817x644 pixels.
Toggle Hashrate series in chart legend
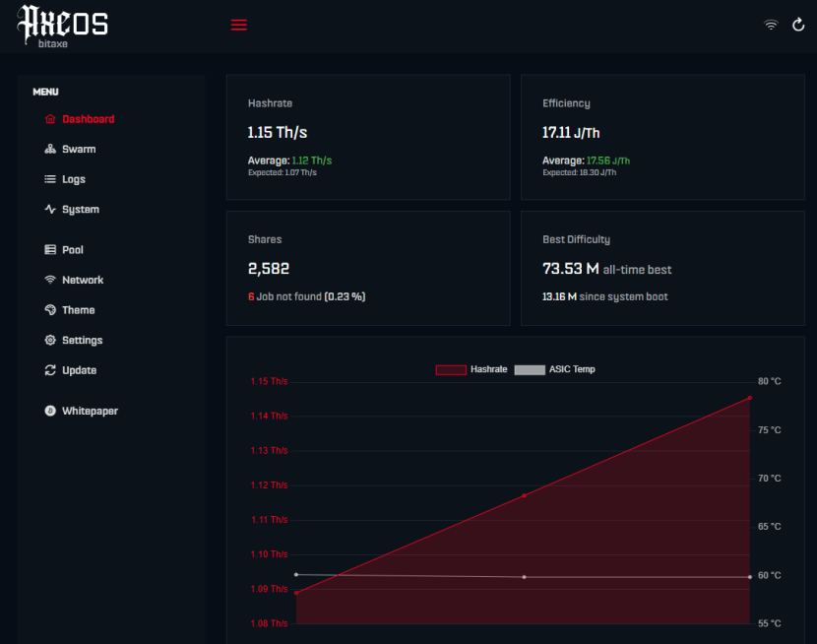[x=471, y=369]
